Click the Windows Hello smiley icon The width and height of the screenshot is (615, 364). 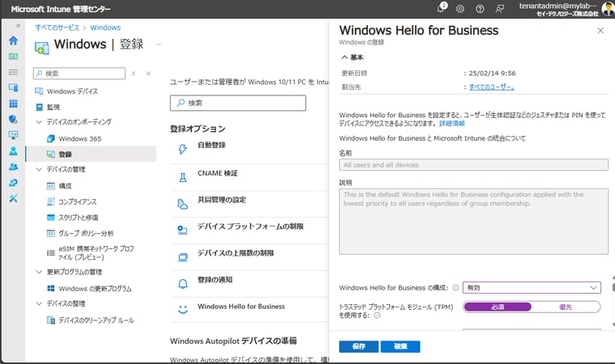(183, 309)
